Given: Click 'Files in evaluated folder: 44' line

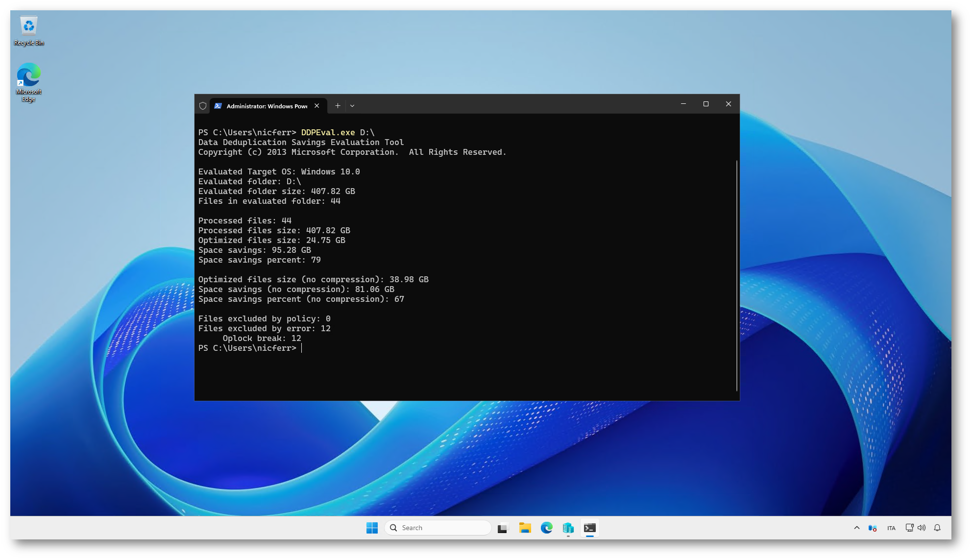Looking at the screenshot, I should pos(269,201).
